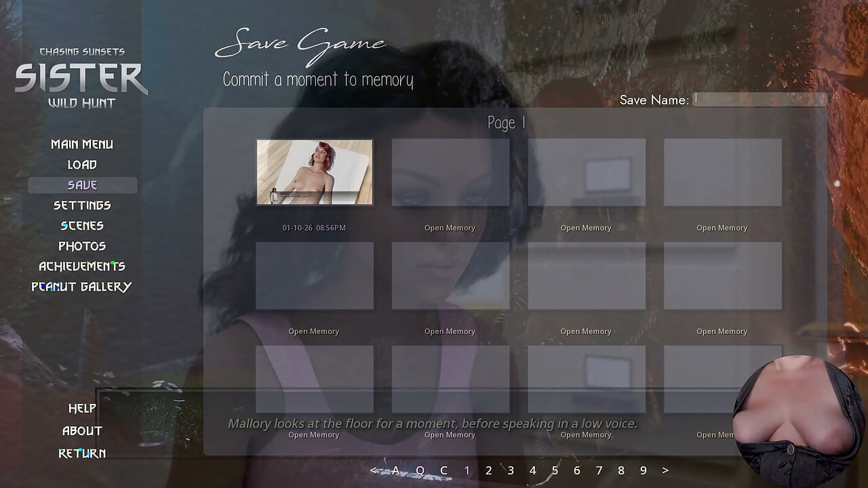
Task: Go to the next save page arrow
Action: tap(665, 470)
